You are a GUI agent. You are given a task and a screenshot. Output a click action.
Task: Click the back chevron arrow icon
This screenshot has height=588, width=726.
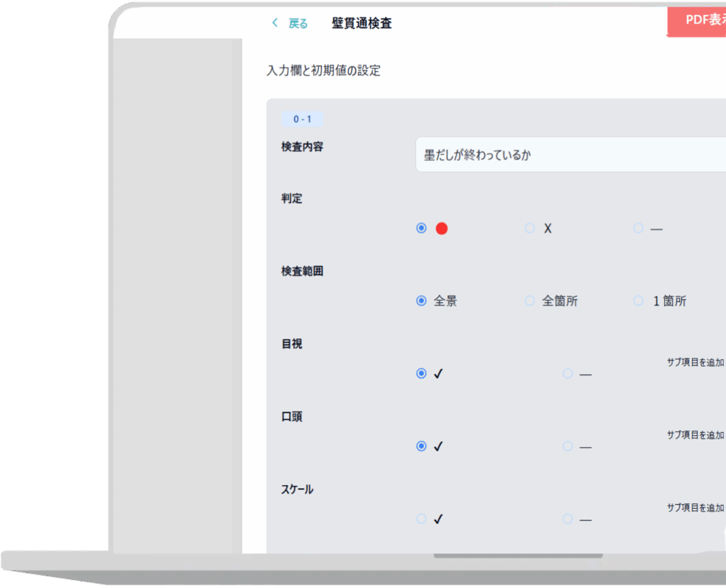(275, 24)
